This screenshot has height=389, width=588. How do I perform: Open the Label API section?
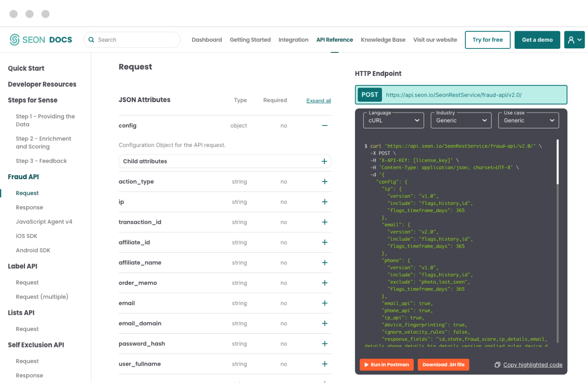coord(23,266)
